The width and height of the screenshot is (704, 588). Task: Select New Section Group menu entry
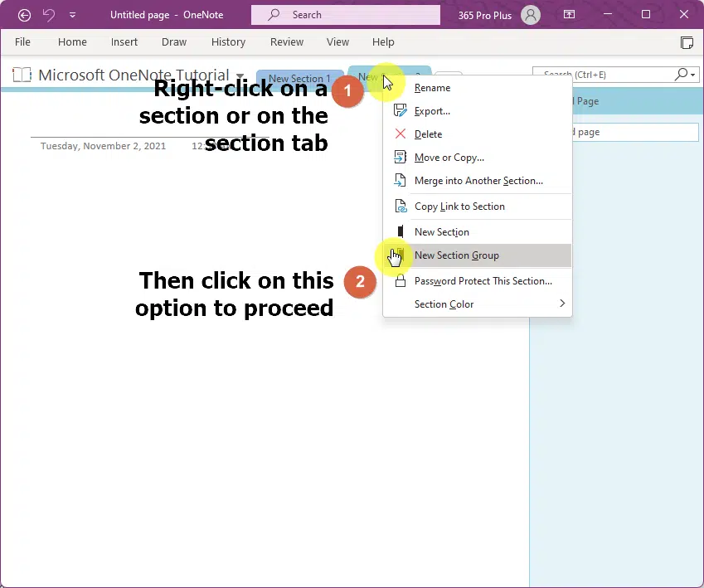click(x=477, y=255)
